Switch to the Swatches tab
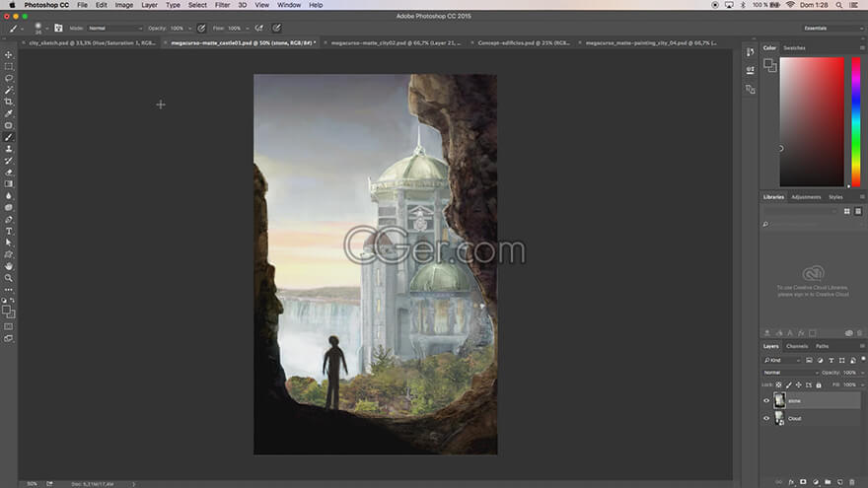 [794, 48]
